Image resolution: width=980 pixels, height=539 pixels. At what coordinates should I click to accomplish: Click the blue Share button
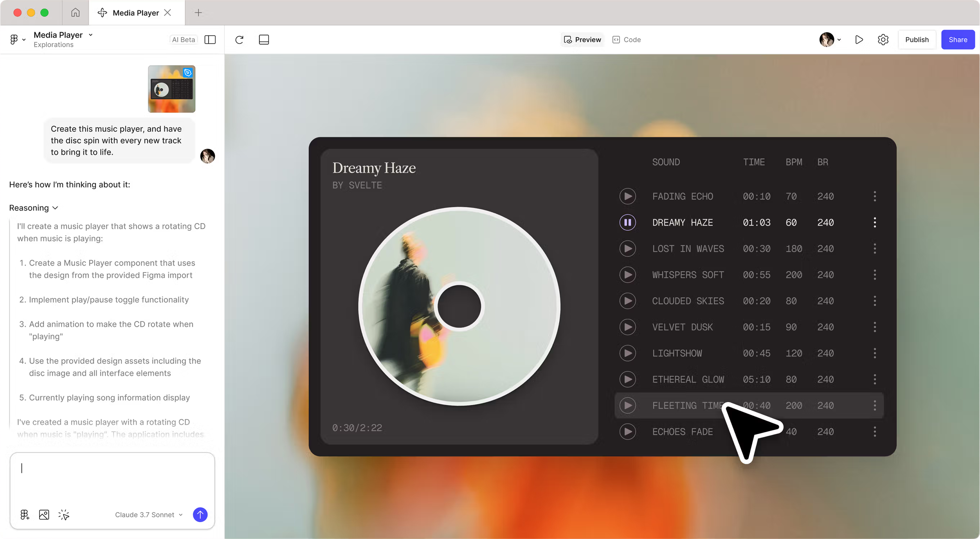957,40
